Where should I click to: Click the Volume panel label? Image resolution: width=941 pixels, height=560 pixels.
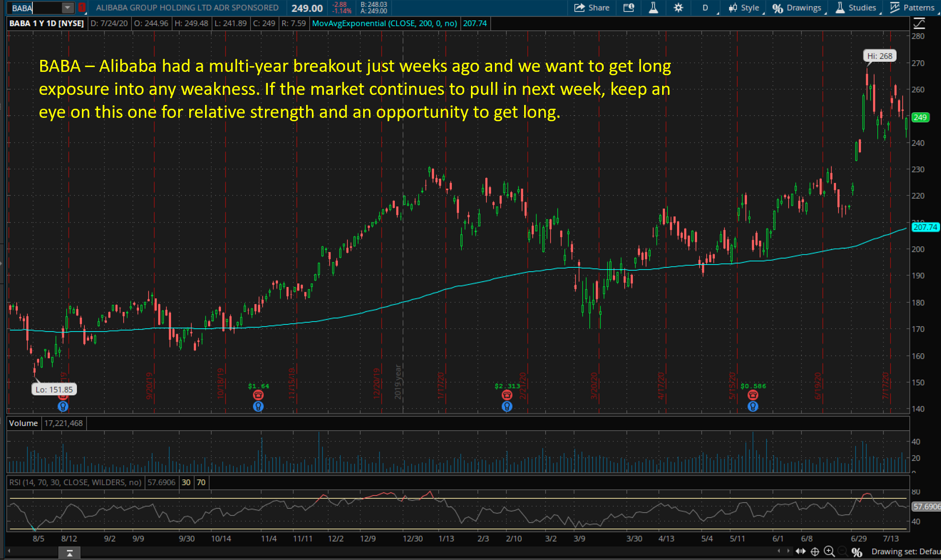point(23,423)
